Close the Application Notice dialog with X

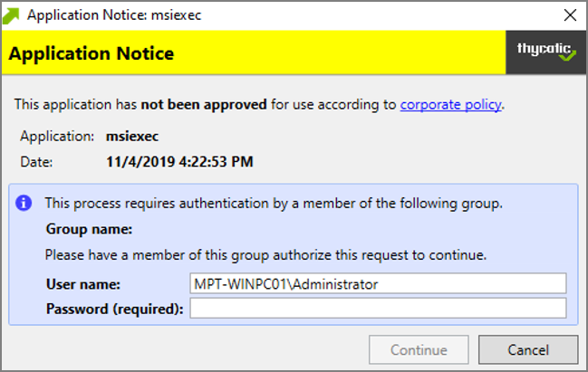[x=570, y=15]
